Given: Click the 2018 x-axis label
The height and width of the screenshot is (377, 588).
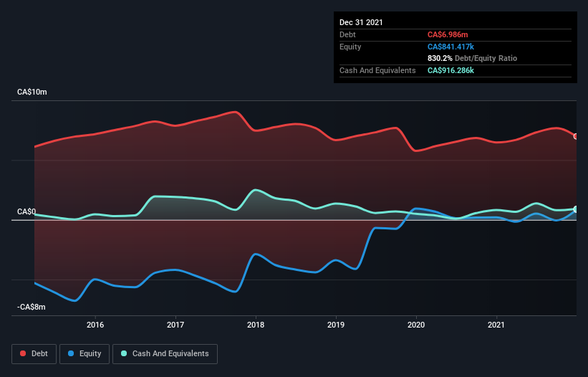Looking at the screenshot, I should pyautogui.click(x=256, y=325).
